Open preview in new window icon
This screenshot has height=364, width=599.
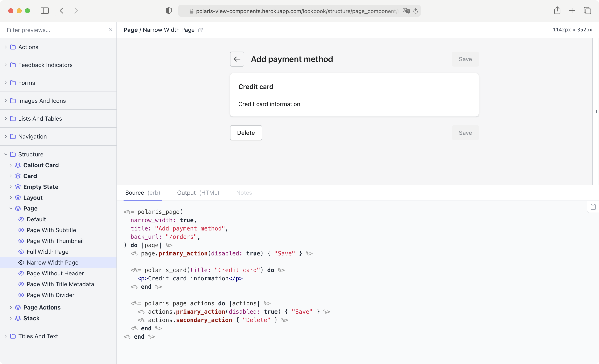[200, 30]
